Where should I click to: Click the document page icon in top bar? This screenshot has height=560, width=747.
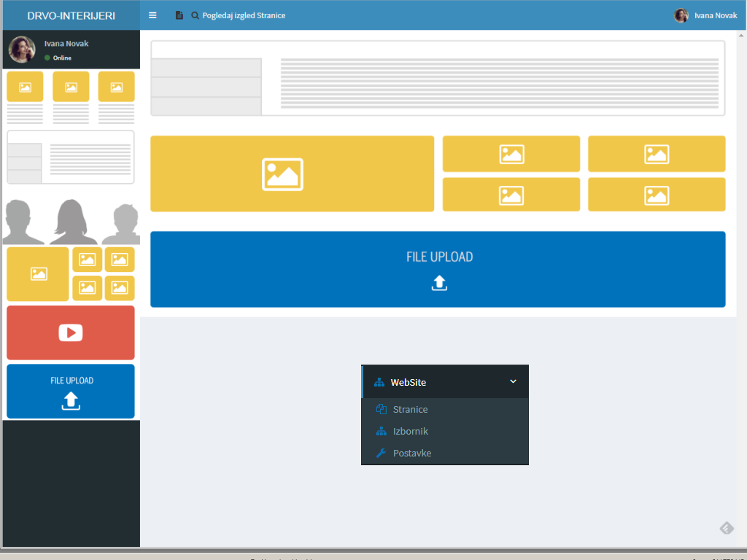tap(179, 15)
